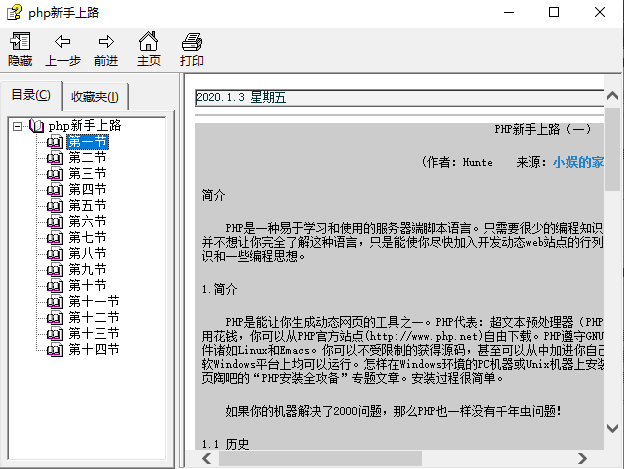624x469 pixels.
Task: Select the 目录 tab
Action: point(30,95)
